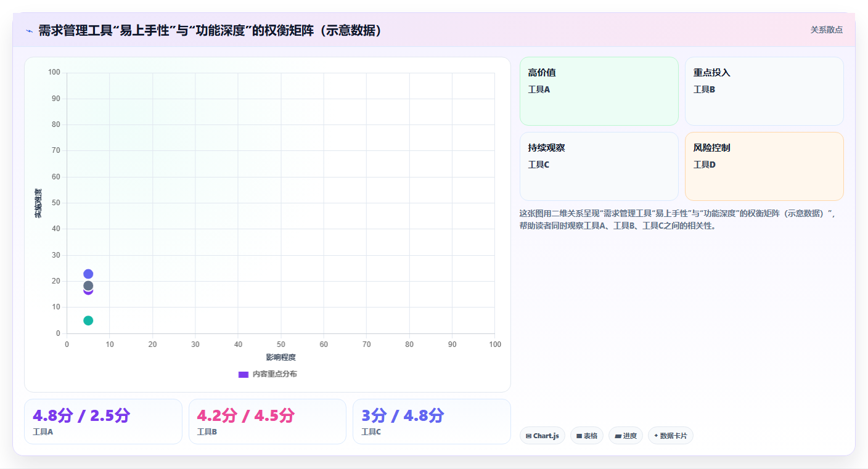Click the 3分 / 4.8分 工具C stat card
868x469 pixels.
432,422
